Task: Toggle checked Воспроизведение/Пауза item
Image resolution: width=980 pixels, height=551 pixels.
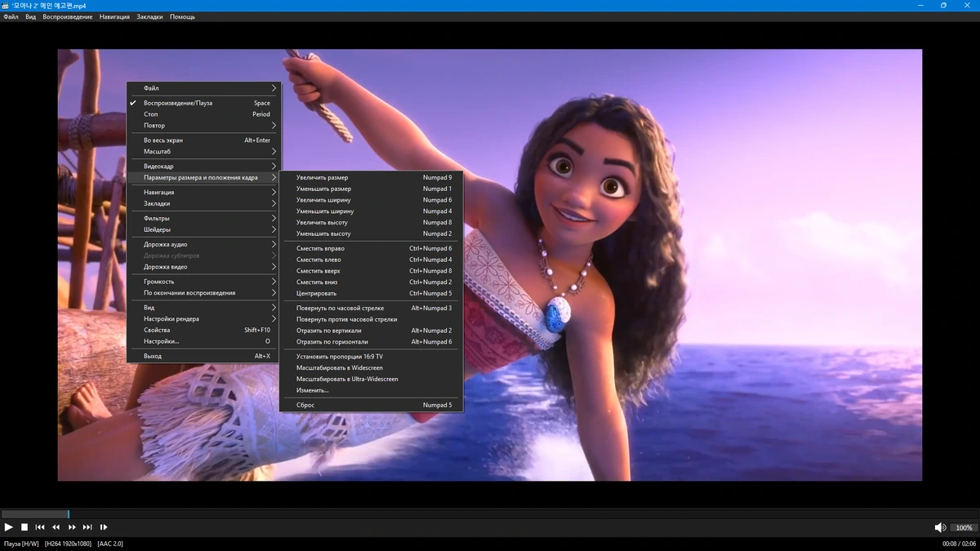Action: pyautogui.click(x=203, y=103)
